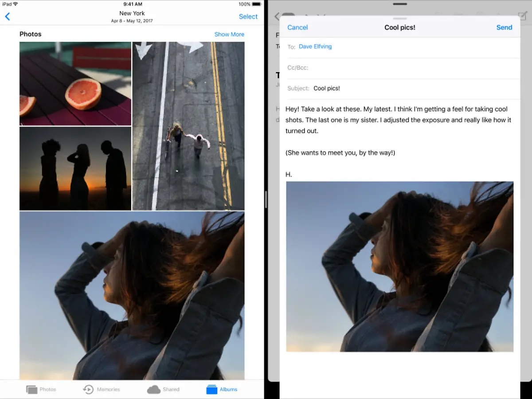Viewport: 532px width, 399px height.
Task: Tap the attached photo inside the email body
Action: coord(399,266)
